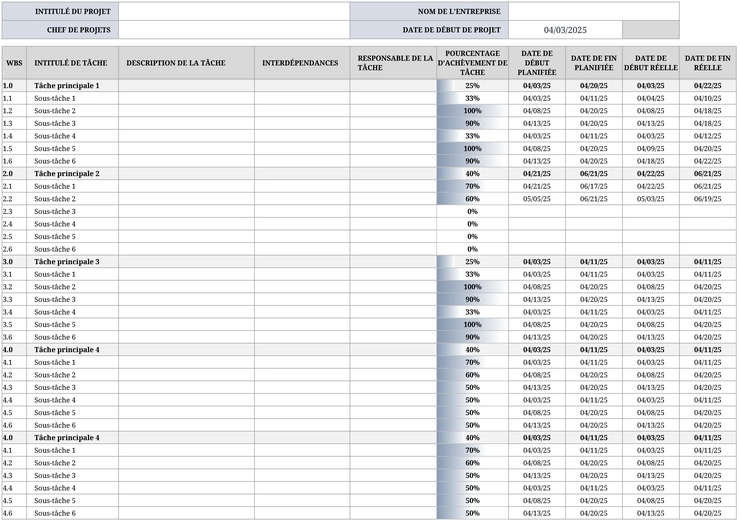
Task: Select the 90% completion cell in WBS row 1.3
Action: 472,123
